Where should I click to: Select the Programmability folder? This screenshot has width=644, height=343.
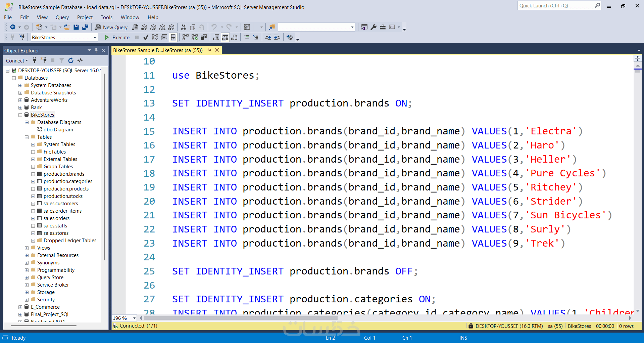[x=56, y=270]
